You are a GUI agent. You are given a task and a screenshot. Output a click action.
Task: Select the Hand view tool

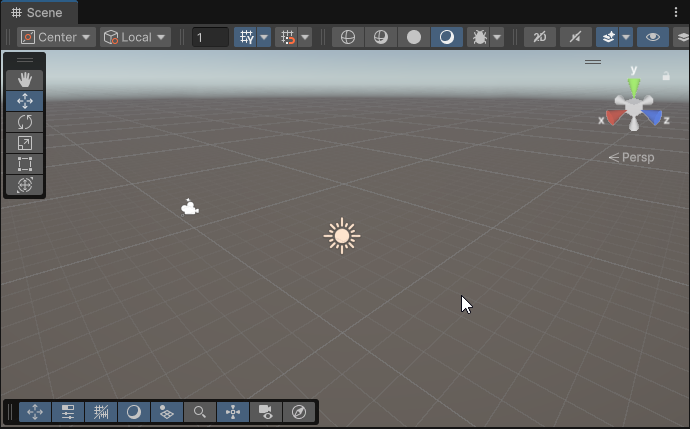pos(25,80)
